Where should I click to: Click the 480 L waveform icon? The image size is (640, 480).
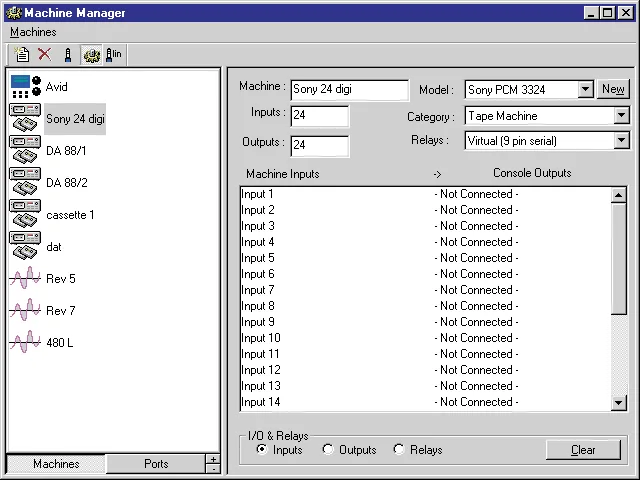coord(25,342)
